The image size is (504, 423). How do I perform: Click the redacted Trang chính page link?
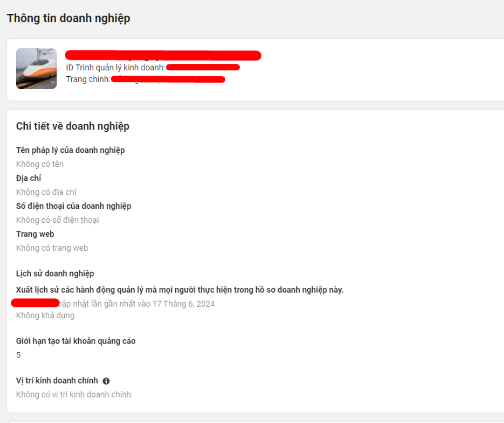click(x=168, y=79)
